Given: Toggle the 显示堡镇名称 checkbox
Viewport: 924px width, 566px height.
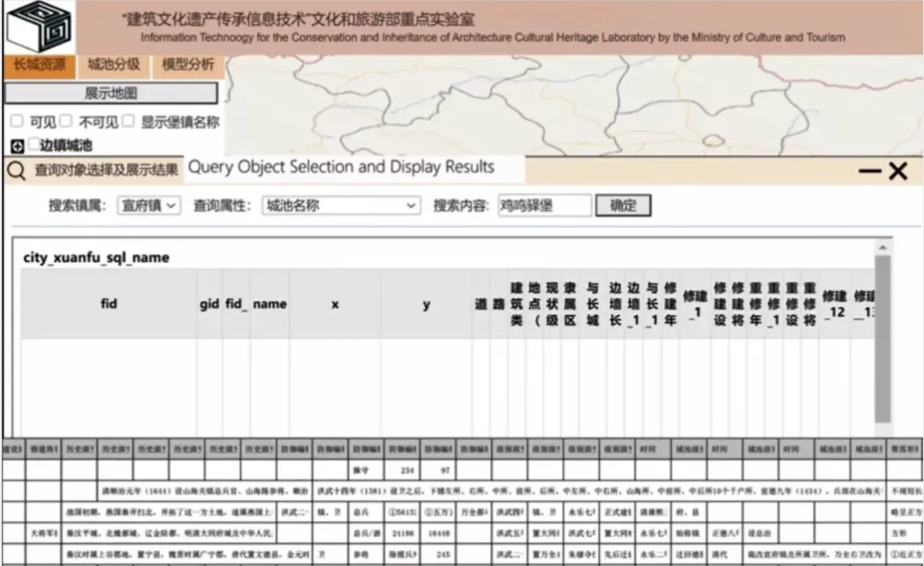Looking at the screenshot, I should click(x=128, y=122).
